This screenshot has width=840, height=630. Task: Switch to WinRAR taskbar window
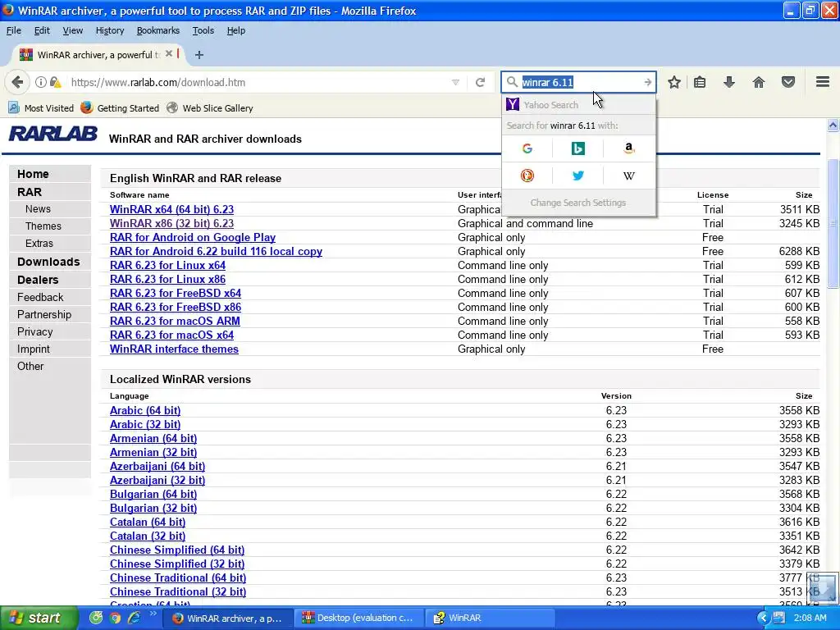[x=491, y=618]
